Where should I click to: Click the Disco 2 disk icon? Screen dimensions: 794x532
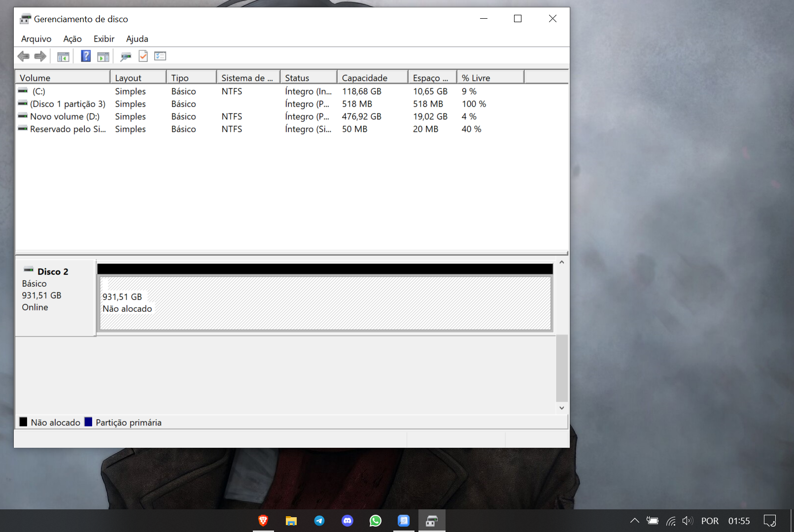[x=29, y=270]
